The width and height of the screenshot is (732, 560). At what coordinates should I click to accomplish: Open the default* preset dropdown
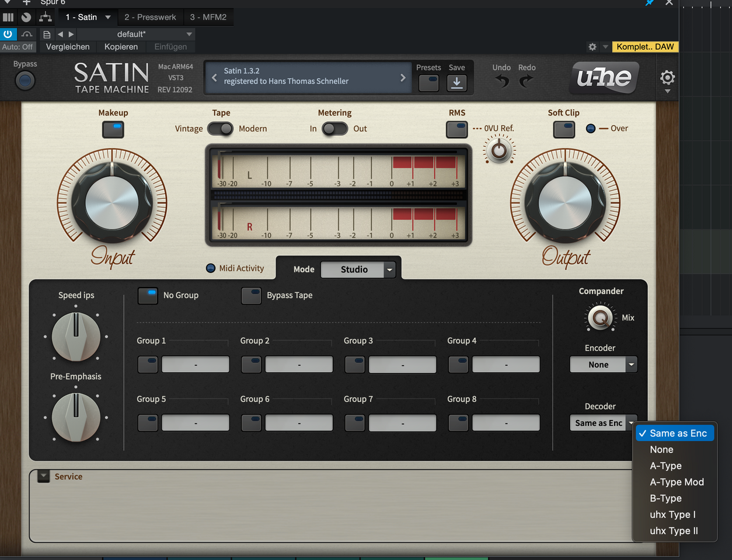click(135, 34)
